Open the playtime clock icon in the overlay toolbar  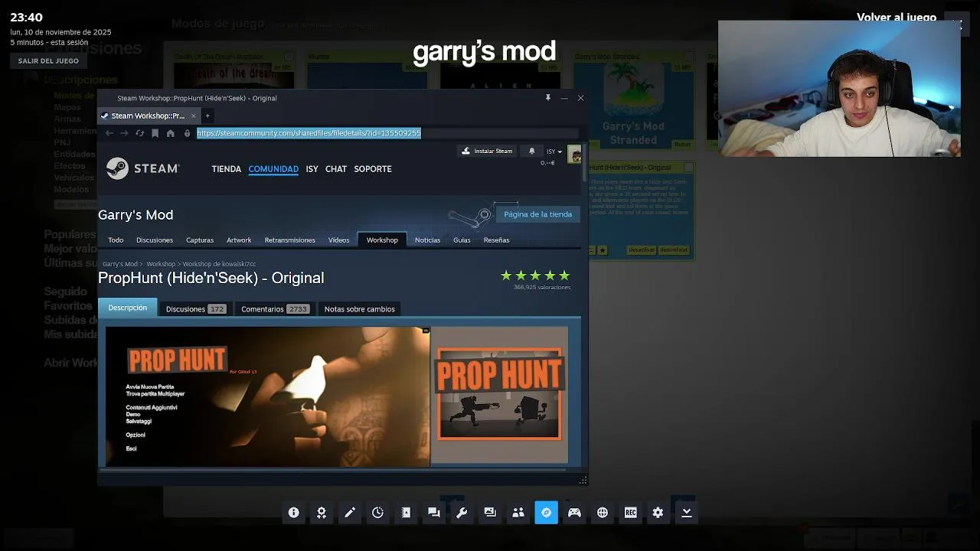377,513
